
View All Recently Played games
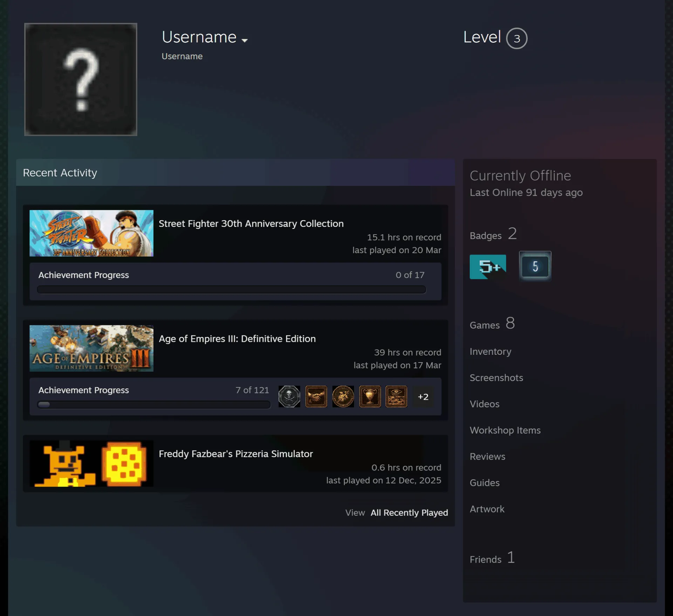coord(409,513)
